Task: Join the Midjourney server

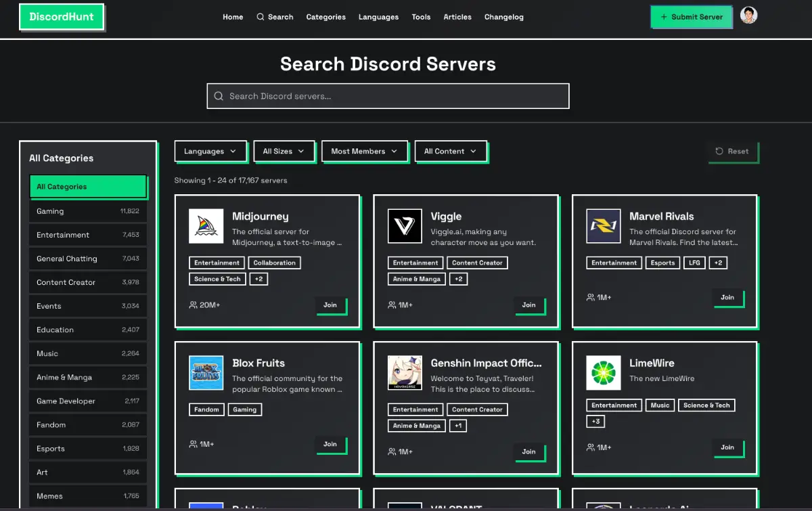Action: tap(331, 305)
